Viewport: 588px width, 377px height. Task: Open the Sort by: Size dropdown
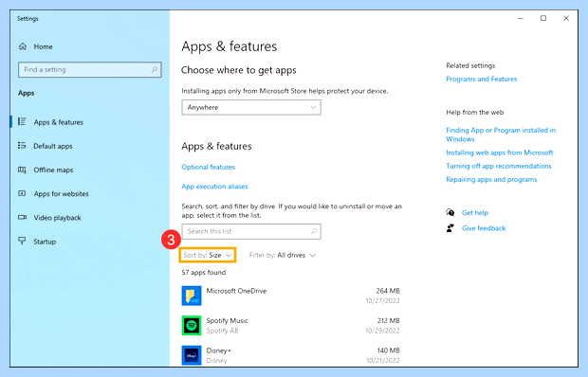coord(208,255)
